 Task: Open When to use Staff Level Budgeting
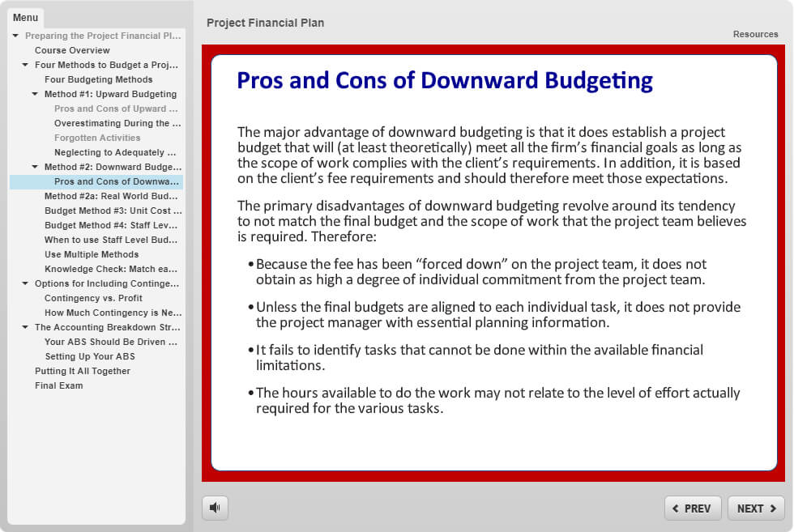(111, 240)
